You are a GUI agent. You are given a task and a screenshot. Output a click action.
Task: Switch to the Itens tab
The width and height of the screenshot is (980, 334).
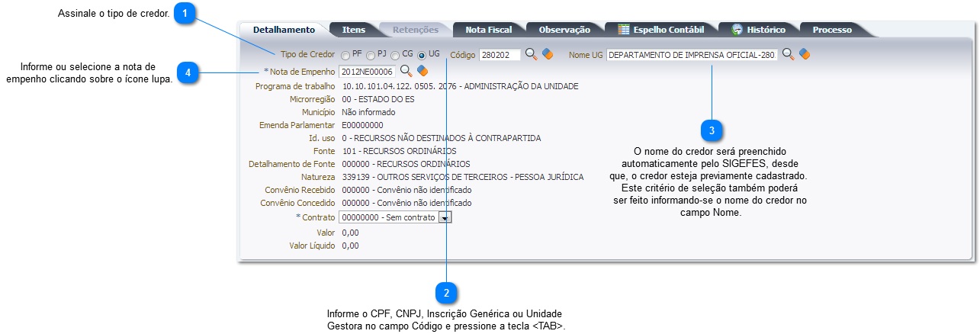click(x=353, y=30)
